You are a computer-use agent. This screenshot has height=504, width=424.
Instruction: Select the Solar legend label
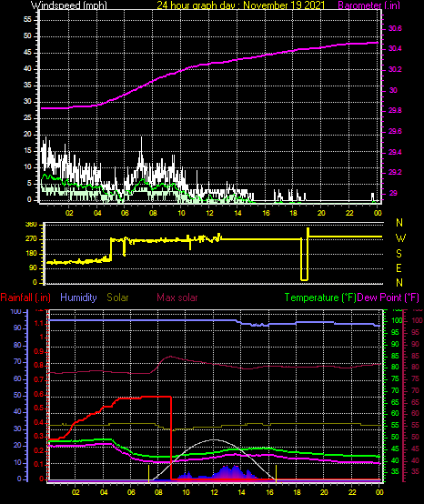pos(117,297)
